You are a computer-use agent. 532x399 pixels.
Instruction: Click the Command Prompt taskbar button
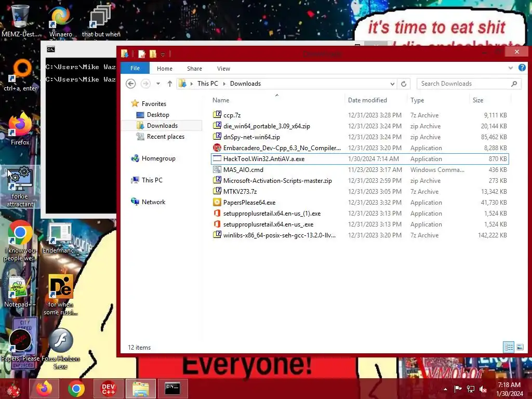[172, 389]
